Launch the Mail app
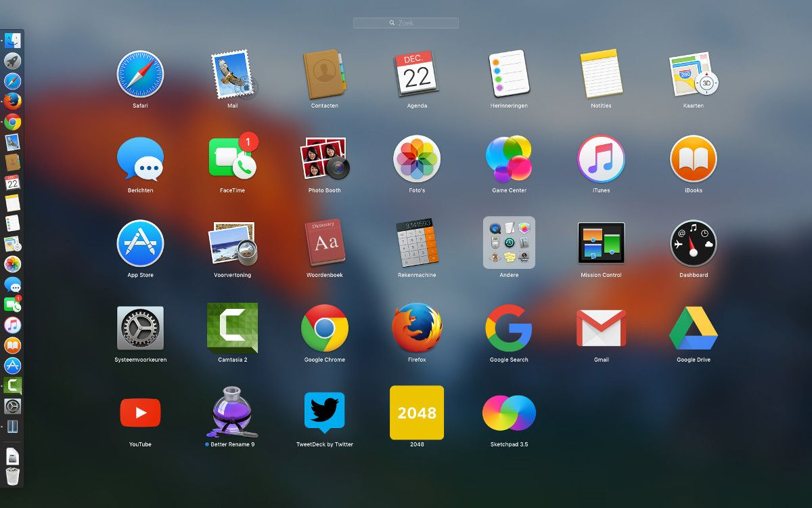The width and height of the screenshot is (812, 508). coord(232,75)
